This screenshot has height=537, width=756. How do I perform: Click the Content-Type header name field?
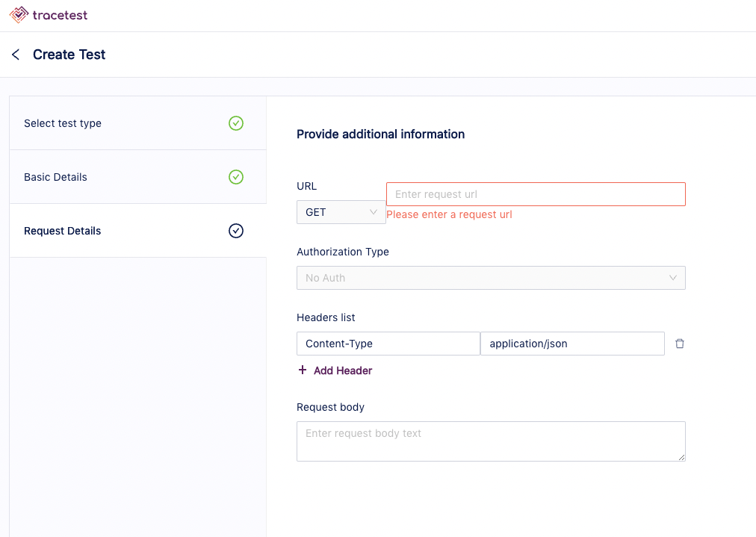point(388,344)
